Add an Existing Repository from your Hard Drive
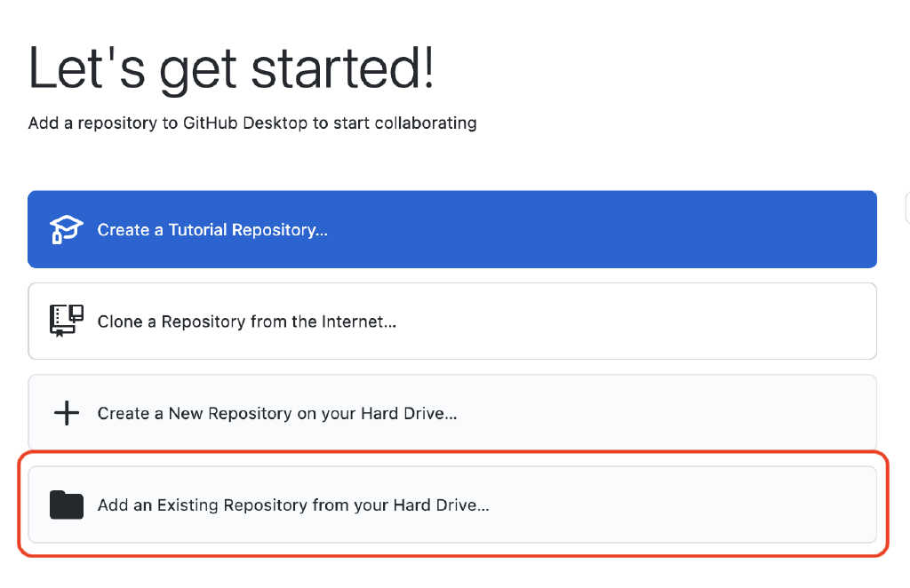 452,504
